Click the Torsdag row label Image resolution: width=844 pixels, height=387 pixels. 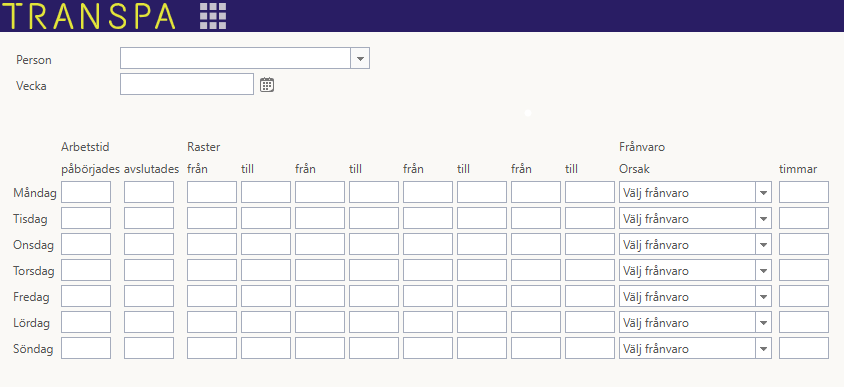tap(34, 271)
